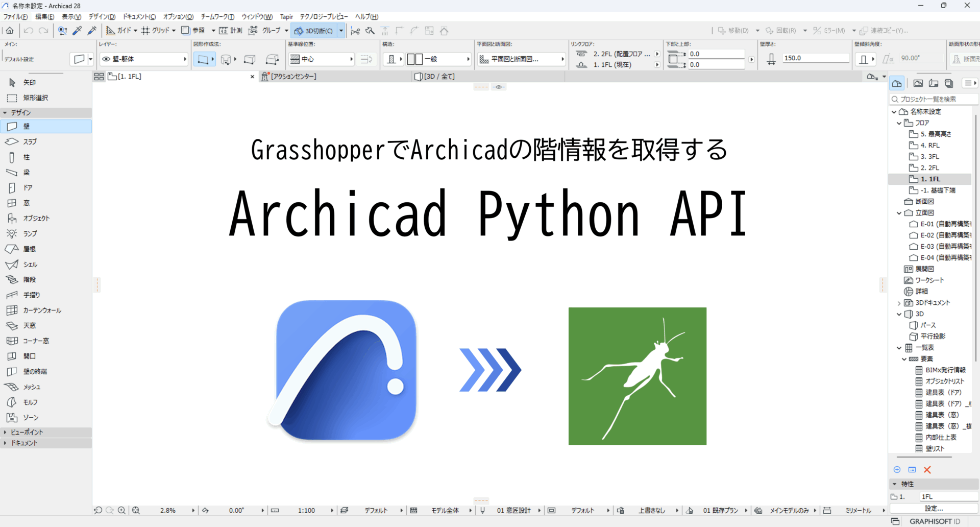Collapse the 立面図 tree branch
Image resolution: width=980 pixels, height=527 pixels.
tap(899, 213)
